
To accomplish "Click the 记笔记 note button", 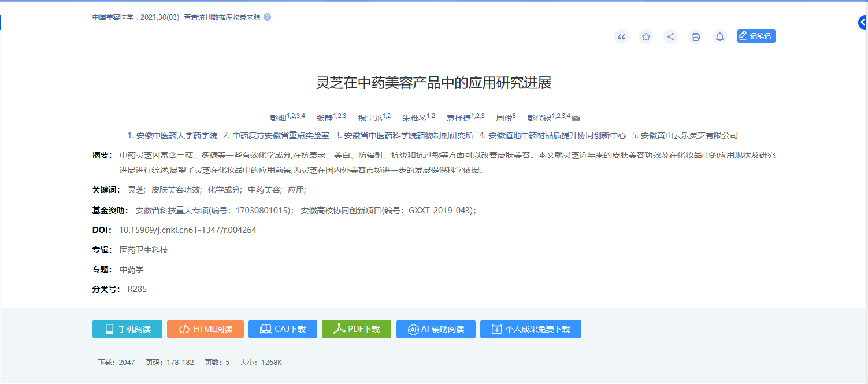I will pyautogui.click(x=756, y=35).
